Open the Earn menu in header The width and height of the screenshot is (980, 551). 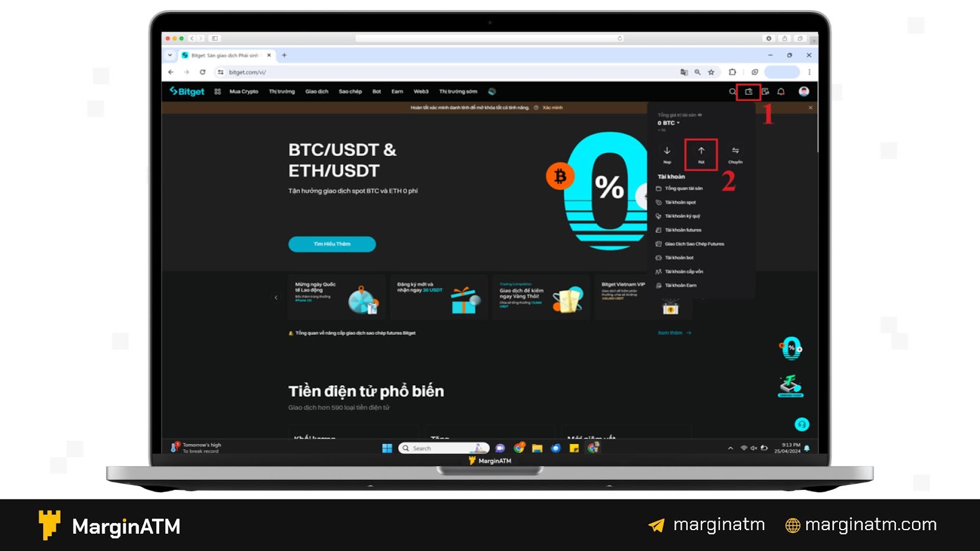tap(398, 91)
